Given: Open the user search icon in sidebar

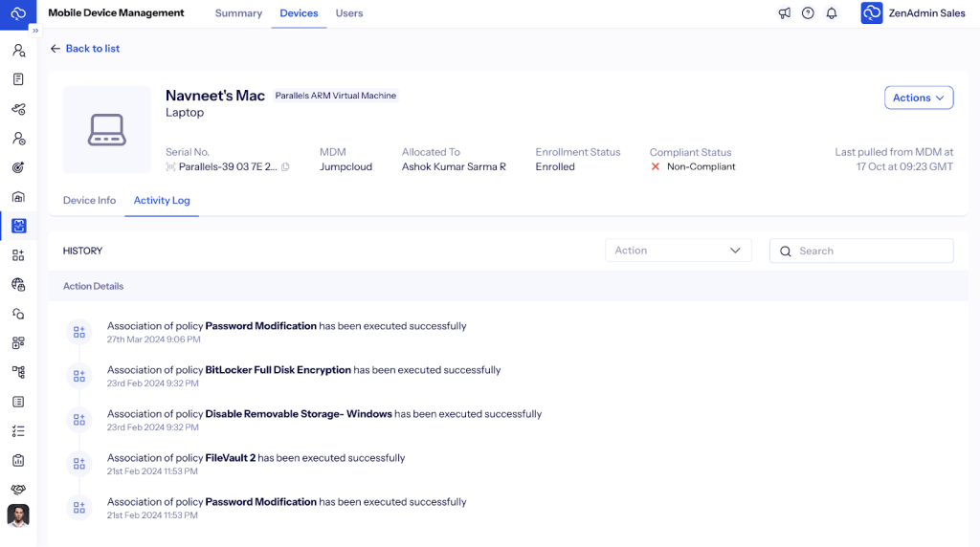Looking at the screenshot, I should (18, 51).
